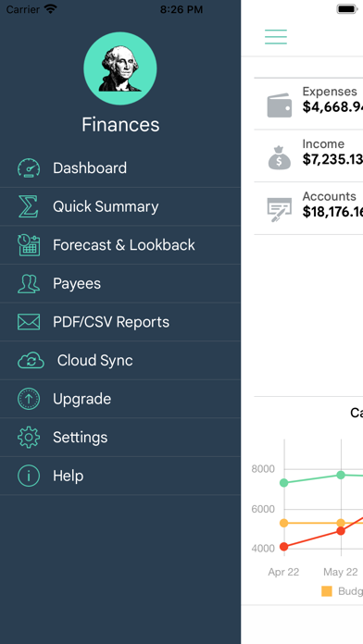Image resolution: width=363 pixels, height=644 pixels.
Task: Tap the Expenses wallet icon
Action: [x=280, y=105]
